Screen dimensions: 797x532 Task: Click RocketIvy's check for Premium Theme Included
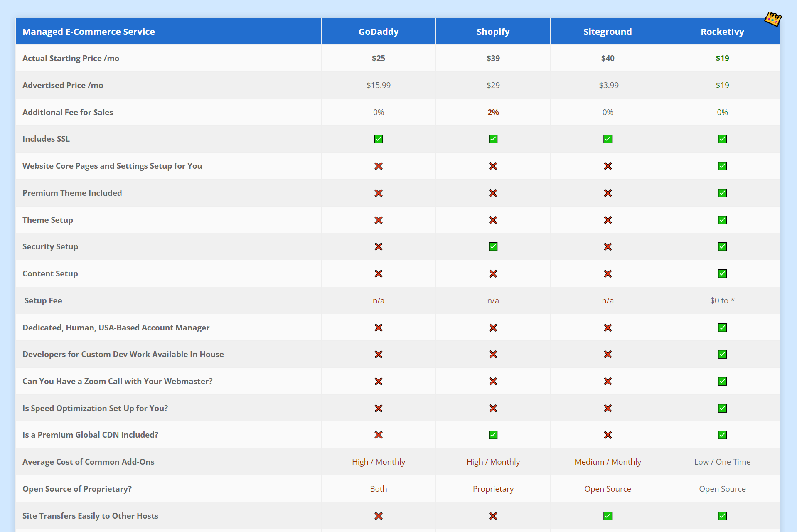pyautogui.click(x=723, y=193)
